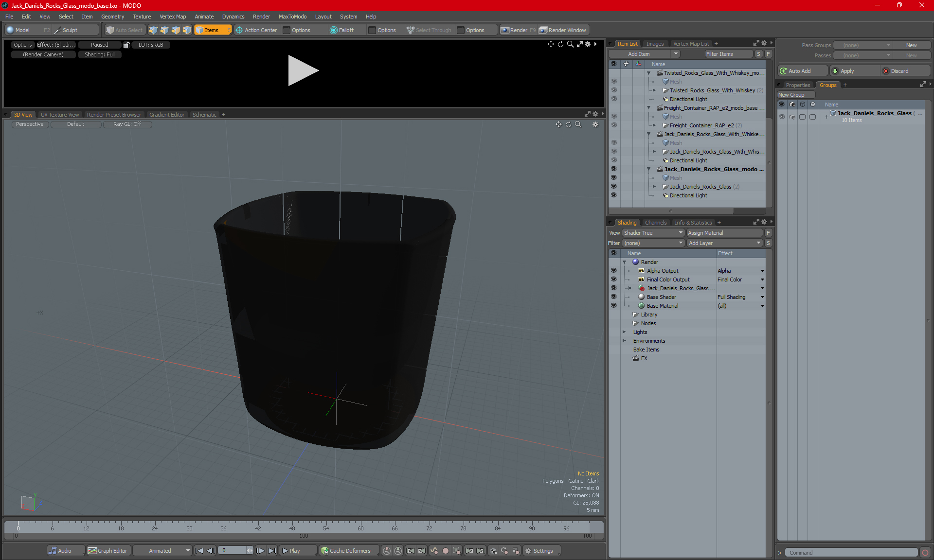Open the Geometry menu
Screen dimensions: 934x560
[x=112, y=17]
